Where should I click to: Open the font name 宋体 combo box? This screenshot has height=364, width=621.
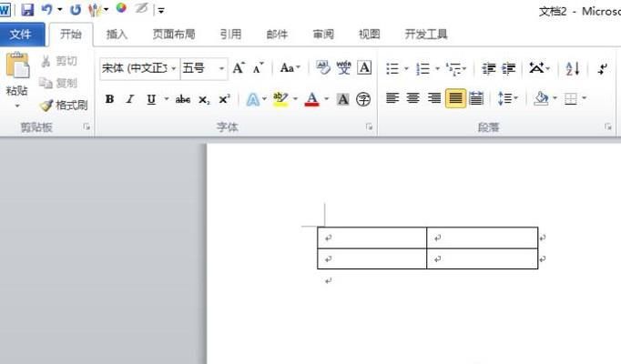[139, 68]
